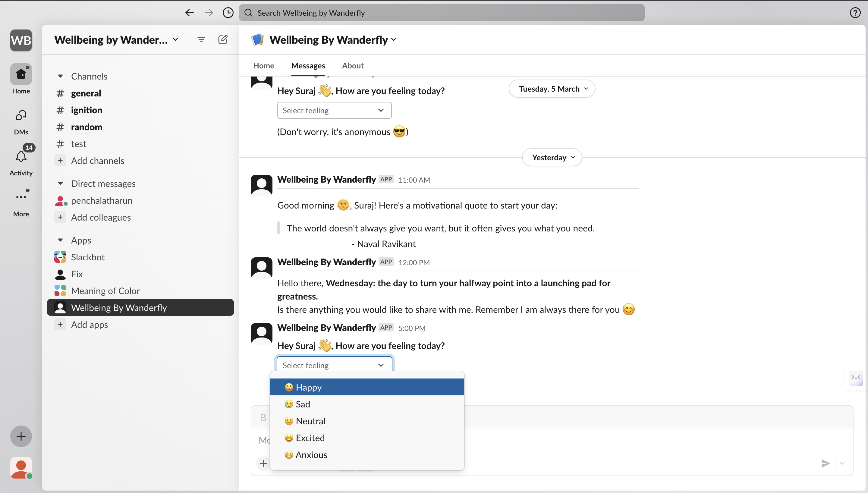Screen dimensions: 868x493
Task: Open the sidebar filter icon
Action: (x=201, y=39)
